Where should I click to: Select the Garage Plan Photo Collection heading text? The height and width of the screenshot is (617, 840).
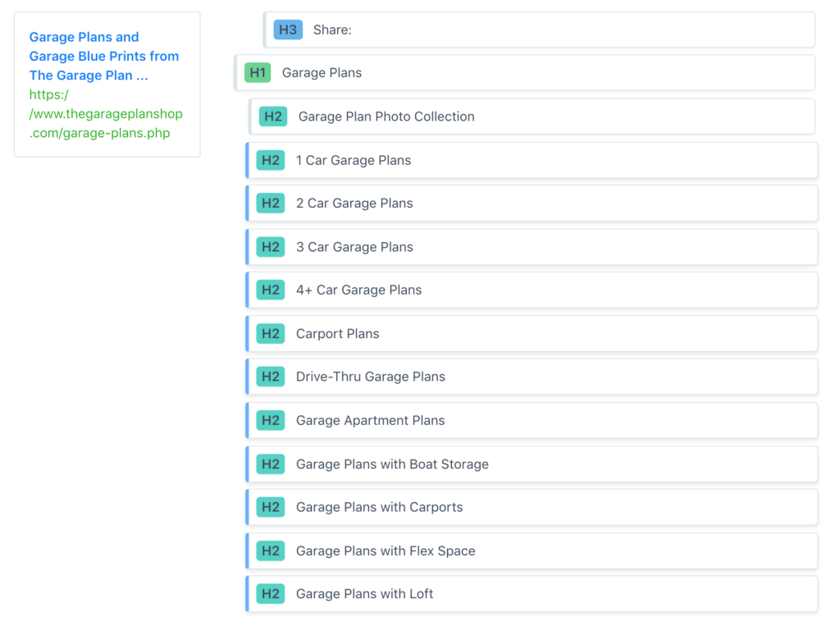point(386,117)
